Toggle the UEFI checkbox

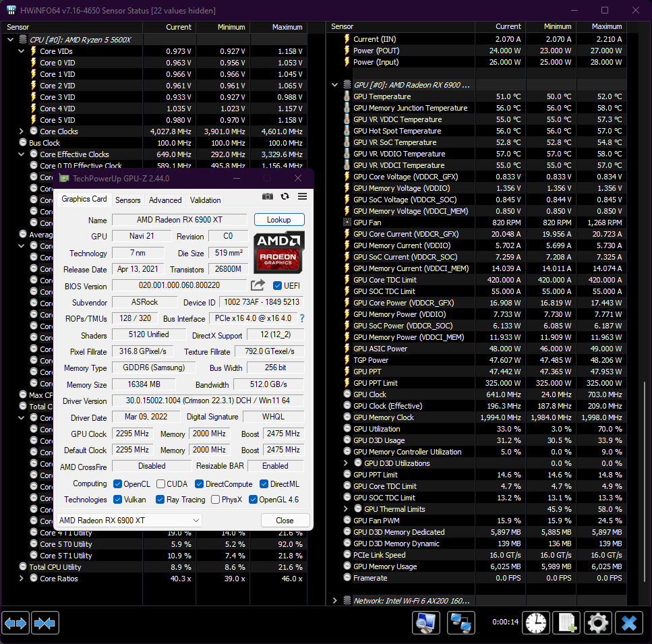(x=277, y=286)
